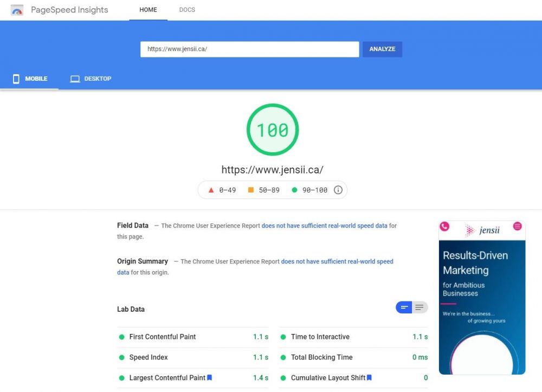Image resolution: width=542 pixels, height=392 pixels.
Task: Expand the First Contentful Paint metric row
Action: coord(193,337)
